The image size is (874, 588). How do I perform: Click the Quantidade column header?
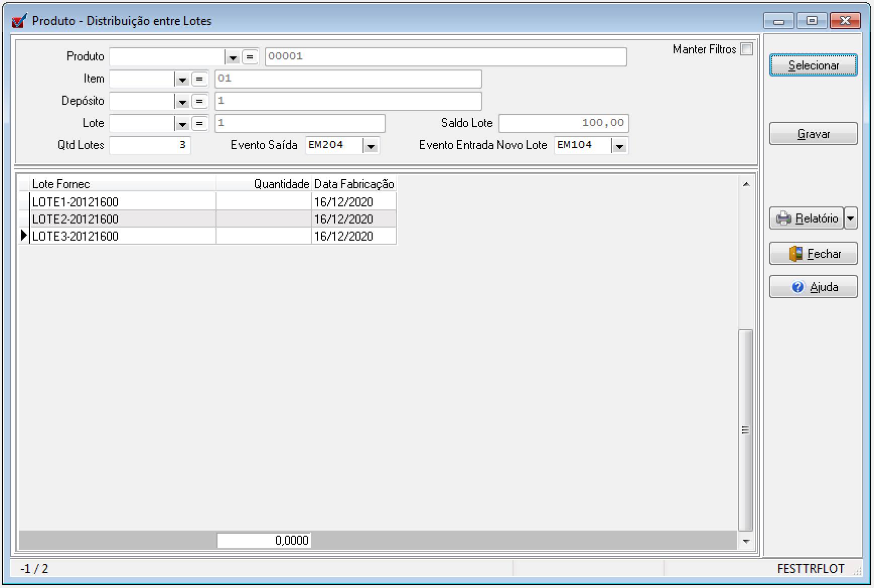(x=264, y=184)
